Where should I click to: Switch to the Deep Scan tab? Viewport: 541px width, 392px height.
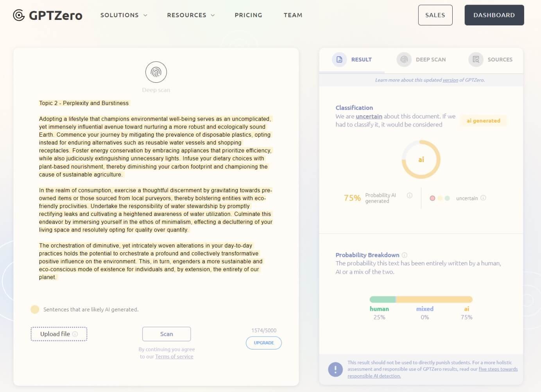[x=421, y=59]
